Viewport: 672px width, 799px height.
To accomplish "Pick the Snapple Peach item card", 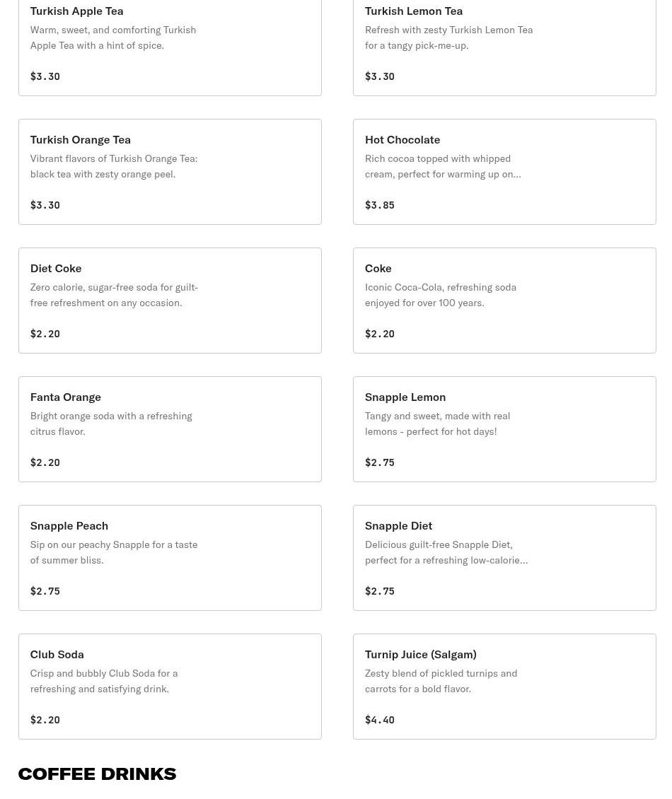I will tap(170, 558).
